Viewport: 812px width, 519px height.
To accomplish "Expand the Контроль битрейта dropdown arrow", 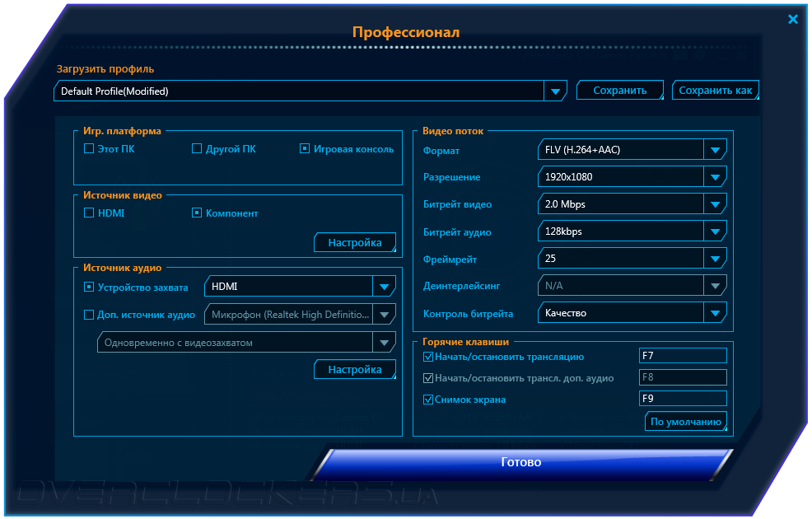I will coord(715,313).
